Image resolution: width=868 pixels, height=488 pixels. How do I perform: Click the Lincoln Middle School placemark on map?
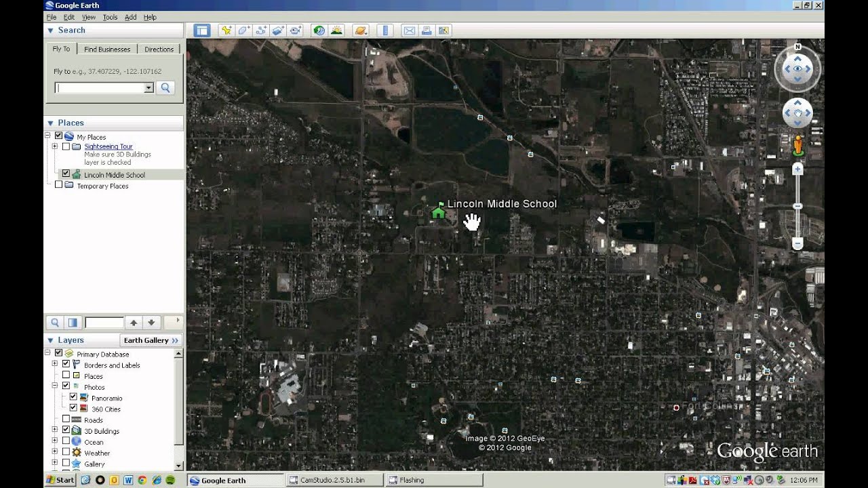coord(438,211)
